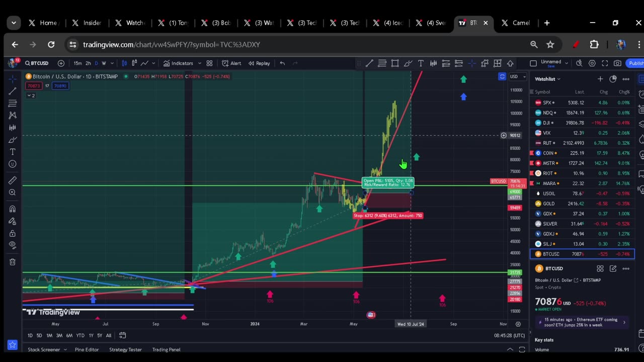Image resolution: width=644 pixels, height=362 pixels.
Task: Click the trash remove objects icon
Action: (x=13, y=261)
